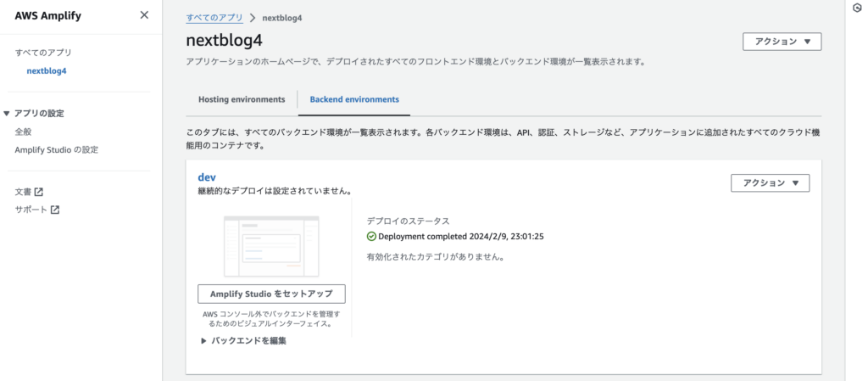Close the AWS Amplify sidebar with X
Screen dimensions: 868x381
(x=144, y=15)
